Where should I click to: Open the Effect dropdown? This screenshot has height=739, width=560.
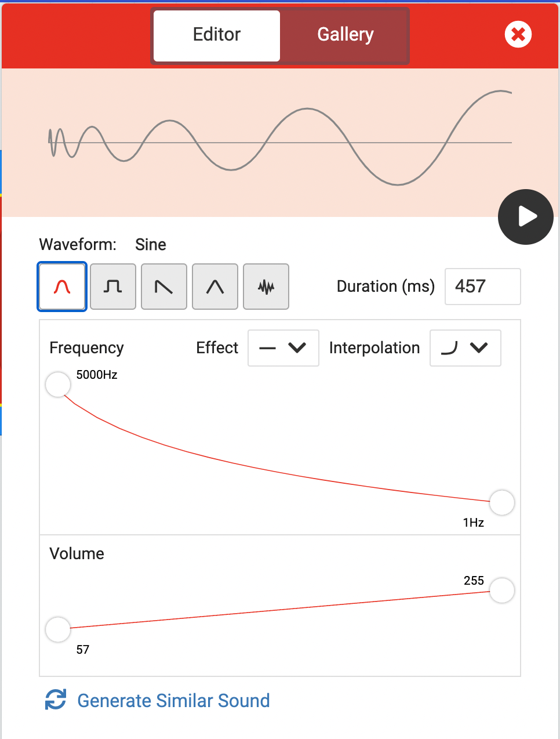click(283, 348)
